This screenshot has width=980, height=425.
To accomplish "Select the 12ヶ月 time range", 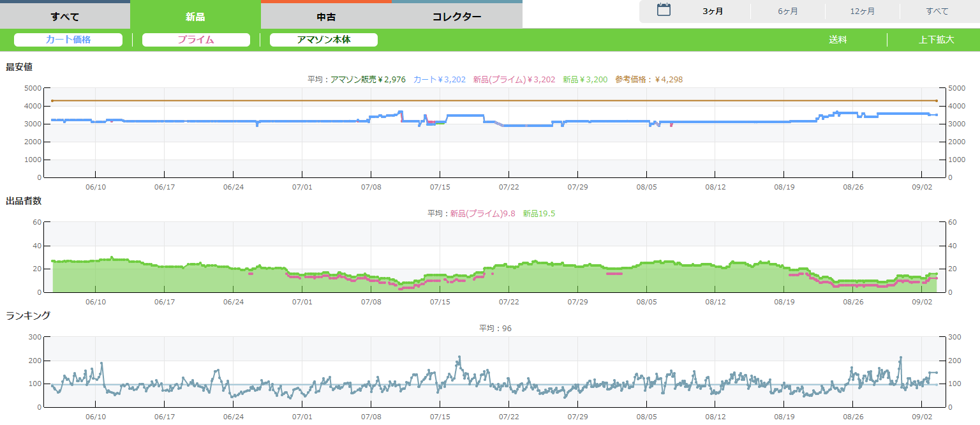I will (862, 11).
